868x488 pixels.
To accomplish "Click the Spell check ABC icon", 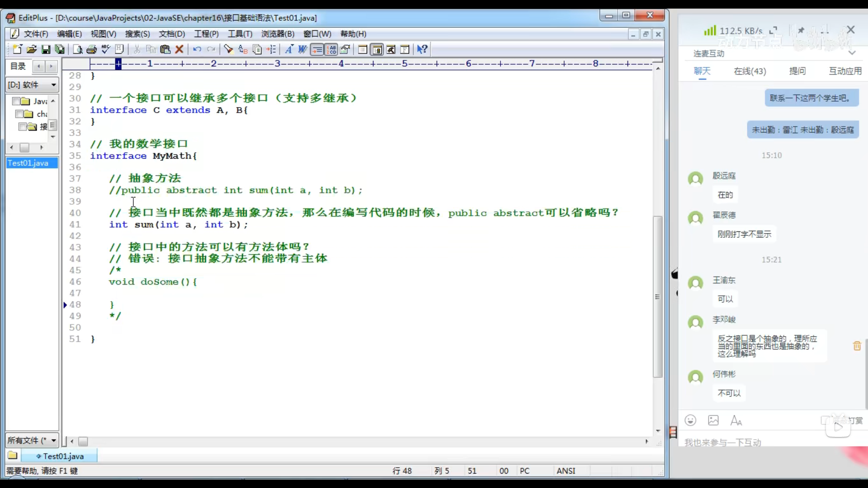I will click(106, 49).
